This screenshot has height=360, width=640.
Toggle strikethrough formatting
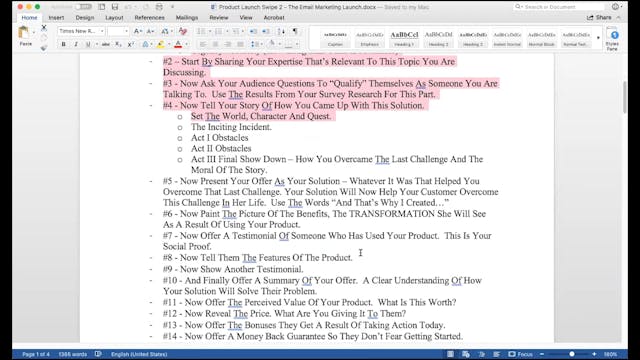coord(105,44)
